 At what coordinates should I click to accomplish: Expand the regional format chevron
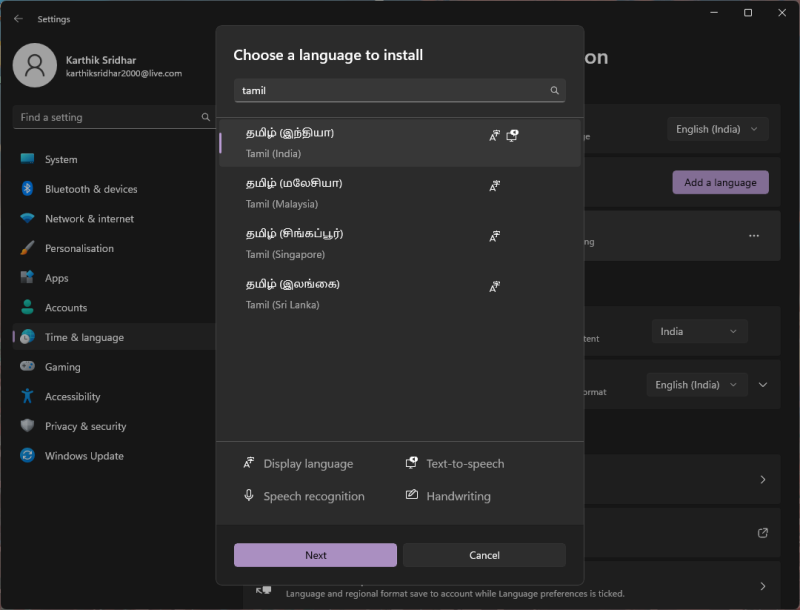click(763, 384)
